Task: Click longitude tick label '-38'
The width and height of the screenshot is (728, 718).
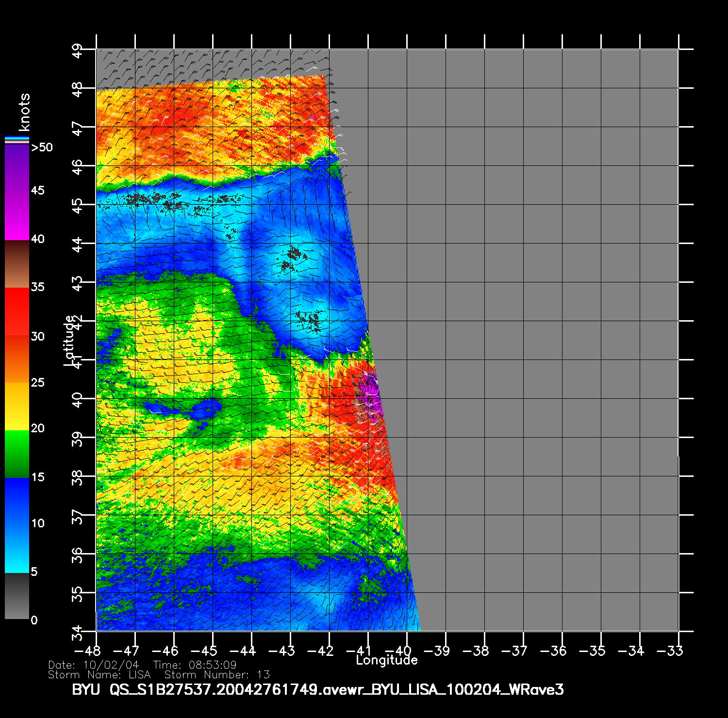Action: coord(476,651)
